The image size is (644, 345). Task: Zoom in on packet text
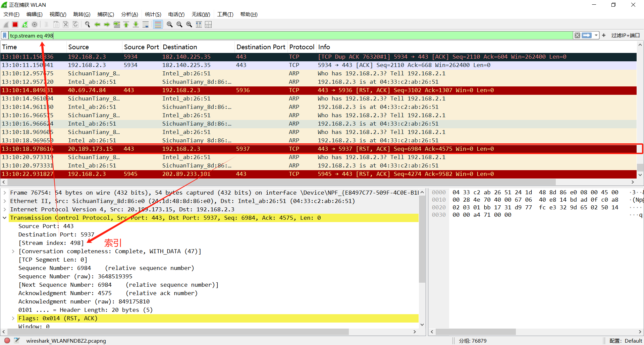point(170,24)
